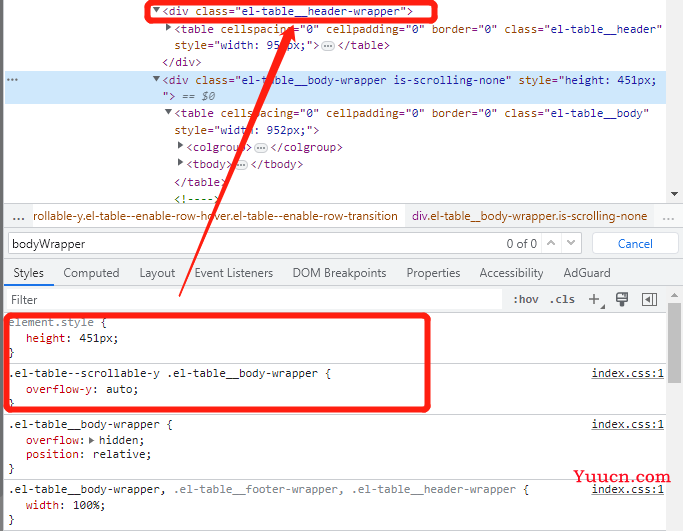Go to next search result arrow

pos(571,243)
